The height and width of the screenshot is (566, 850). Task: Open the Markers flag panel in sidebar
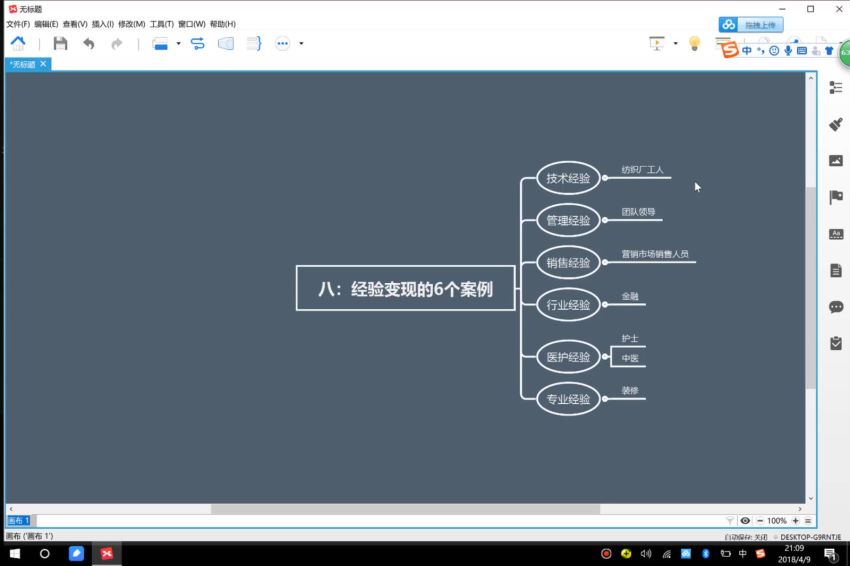(836, 197)
